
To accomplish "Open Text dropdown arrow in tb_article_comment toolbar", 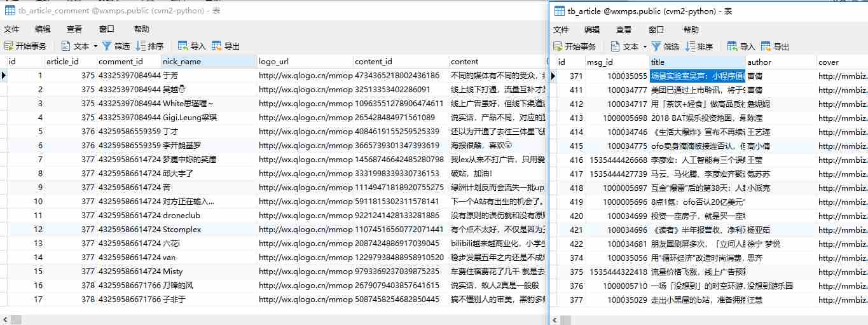I will tap(95, 46).
